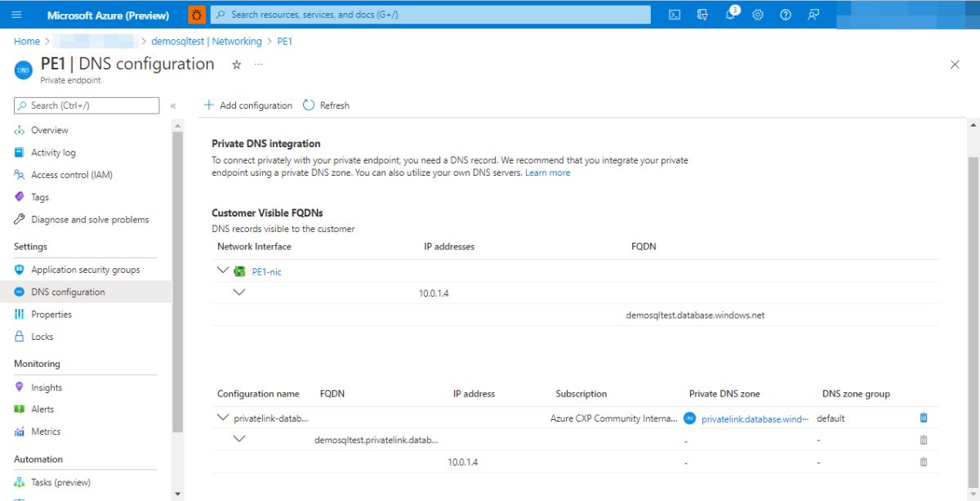Screen dimensions: 980x501
Task: Click the left menu vertical scrollbar
Action: [x=177, y=281]
